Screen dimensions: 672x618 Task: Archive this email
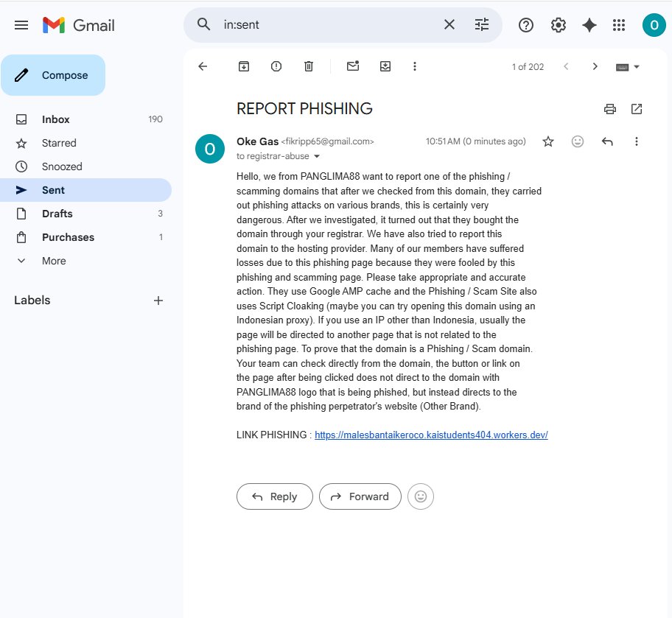tap(244, 66)
